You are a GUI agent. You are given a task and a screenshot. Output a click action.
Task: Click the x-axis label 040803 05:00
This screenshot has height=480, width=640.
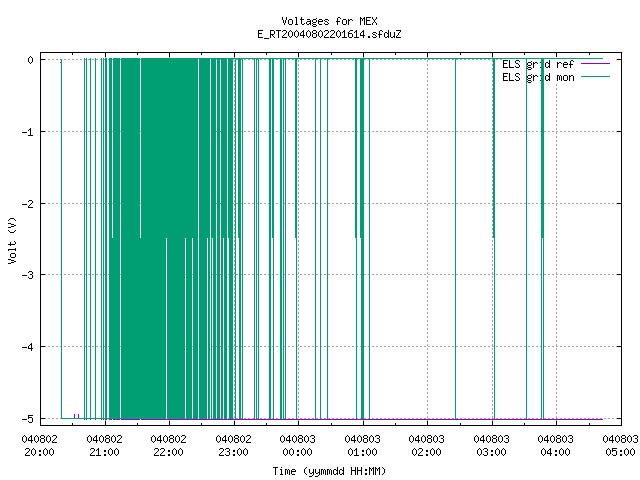point(620,446)
